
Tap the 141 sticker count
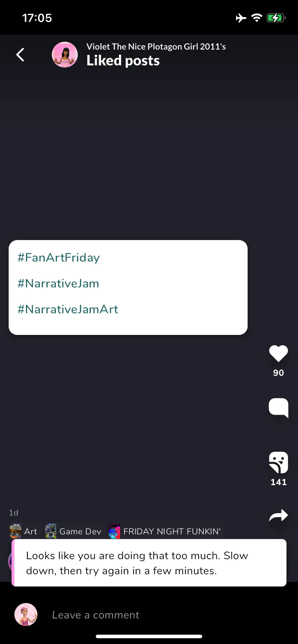click(x=279, y=482)
